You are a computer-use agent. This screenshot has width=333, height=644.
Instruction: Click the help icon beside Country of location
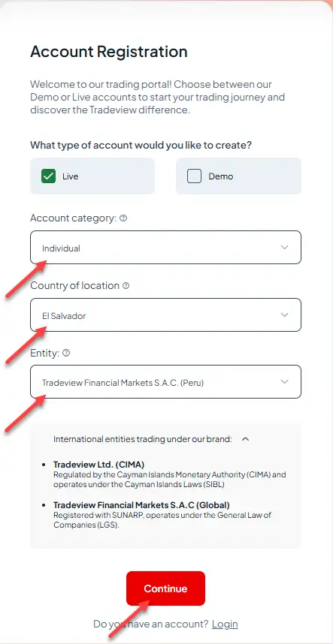(x=126, y=285)
